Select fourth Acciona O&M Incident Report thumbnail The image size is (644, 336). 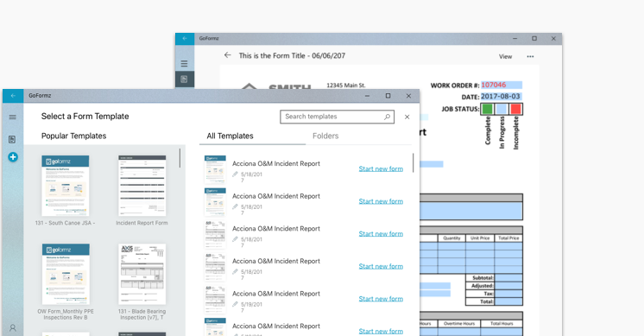click(215, 267)
